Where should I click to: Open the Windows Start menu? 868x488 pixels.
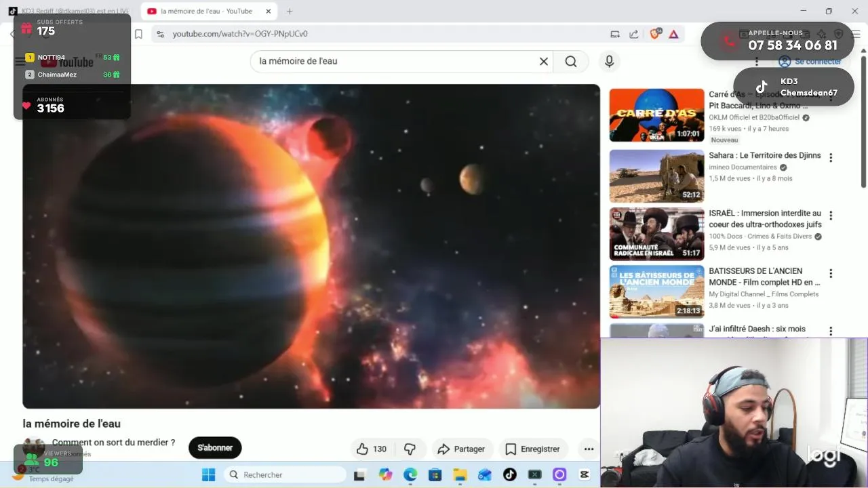pos(208,474)
